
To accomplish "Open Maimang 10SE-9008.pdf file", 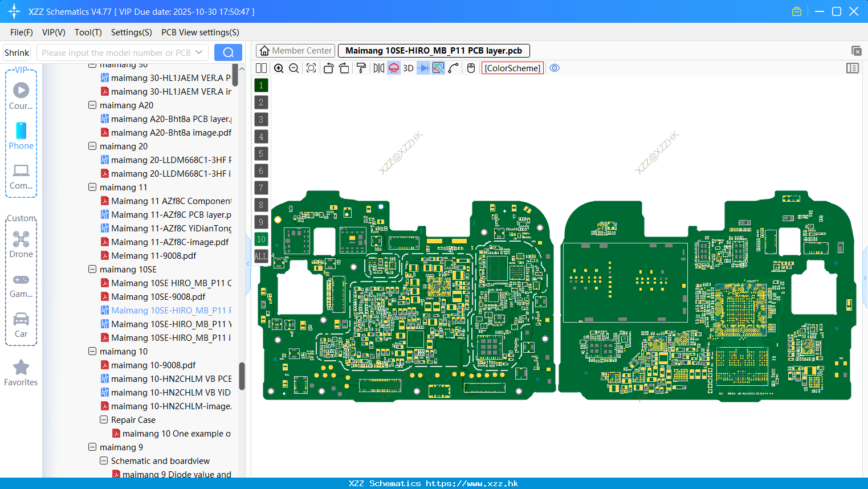I will tap(158, 296).
